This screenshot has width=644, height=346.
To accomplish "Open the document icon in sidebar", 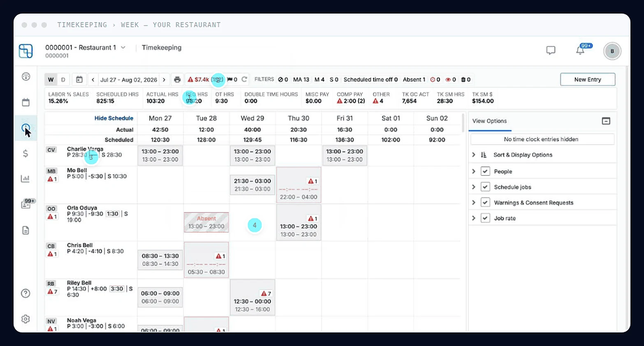I will pos(25,230).
